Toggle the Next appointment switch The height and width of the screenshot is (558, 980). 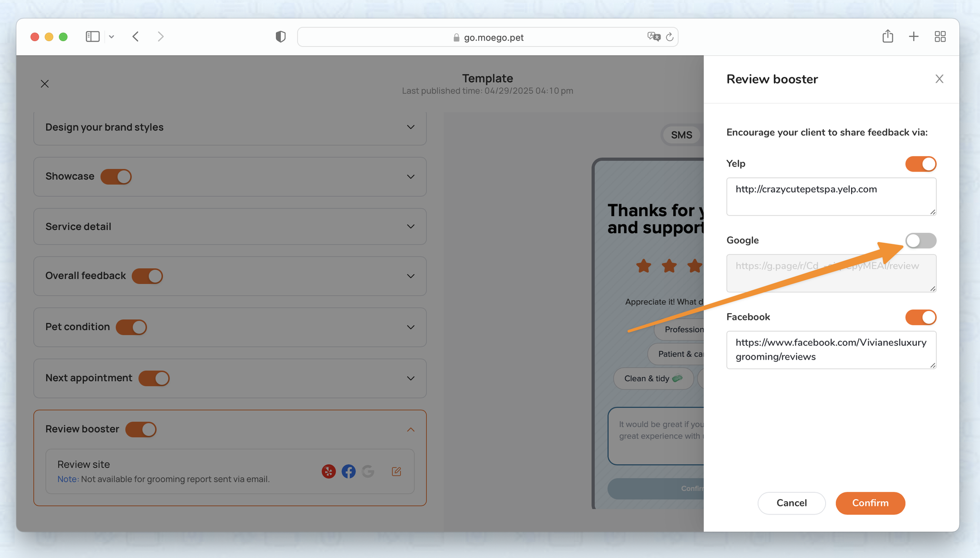click(154, 378)
